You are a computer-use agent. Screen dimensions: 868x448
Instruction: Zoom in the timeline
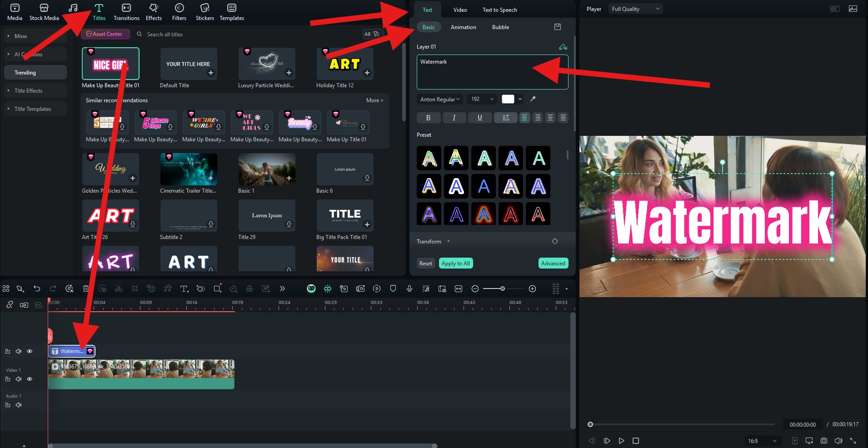(532, 289)
